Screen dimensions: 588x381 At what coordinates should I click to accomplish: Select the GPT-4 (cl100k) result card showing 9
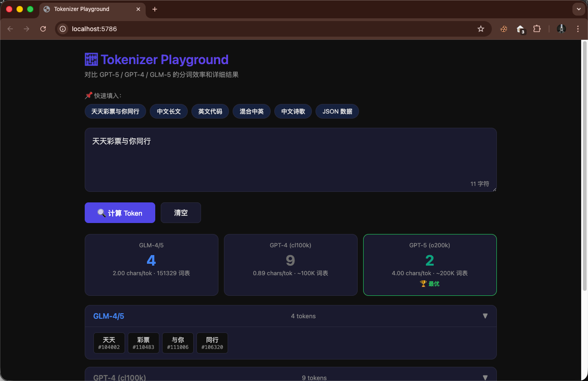[x=291, y=265]
